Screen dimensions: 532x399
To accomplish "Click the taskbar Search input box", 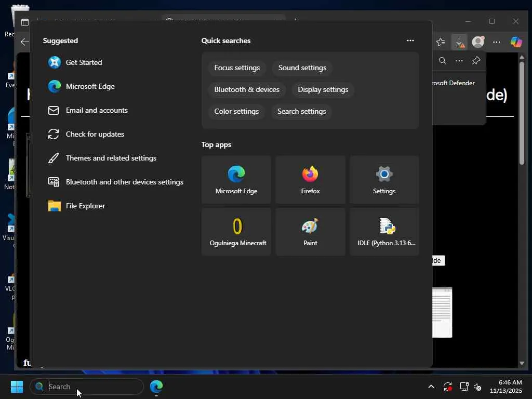I will [x=87, y=387].
